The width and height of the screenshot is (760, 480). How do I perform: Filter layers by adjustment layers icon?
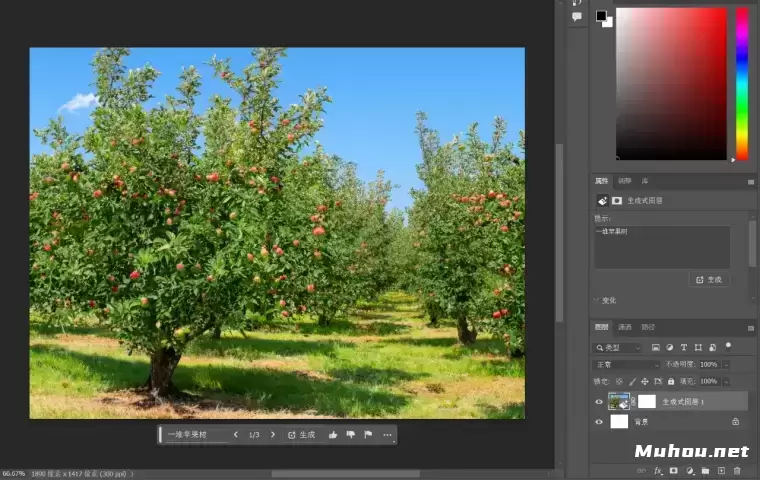(x=670, y=348)
